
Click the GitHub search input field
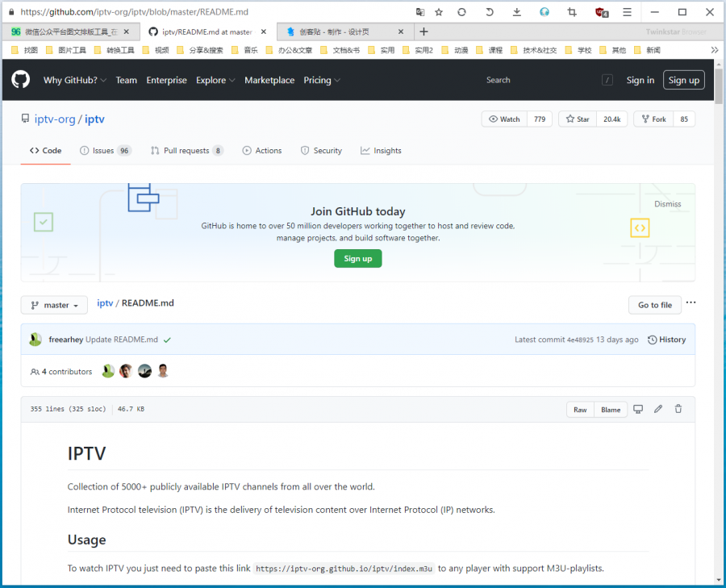[540, 80]
